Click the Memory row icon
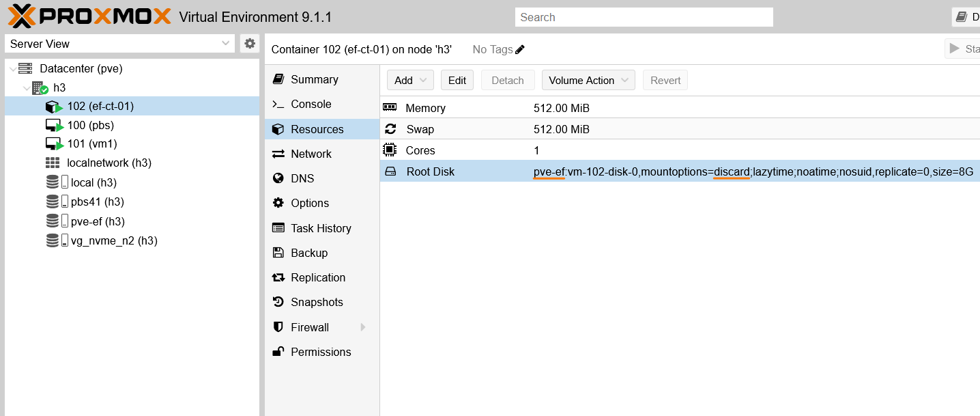The height and width of the screenshot is (416, 980). pos(390,107)
